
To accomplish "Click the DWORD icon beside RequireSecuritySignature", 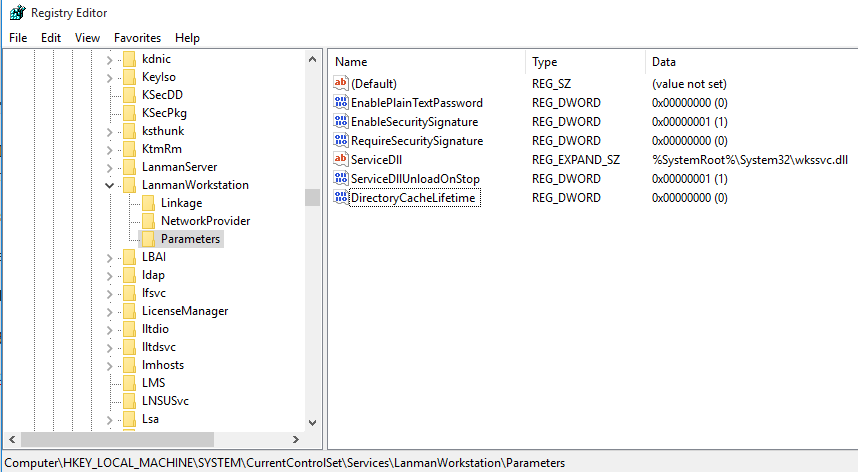I will pyautogui.click(x=341, y=141).
